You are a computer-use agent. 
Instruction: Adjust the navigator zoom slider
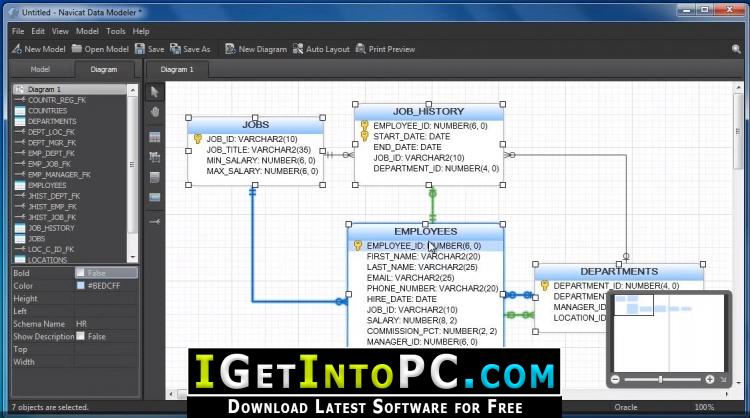point(661,379)
